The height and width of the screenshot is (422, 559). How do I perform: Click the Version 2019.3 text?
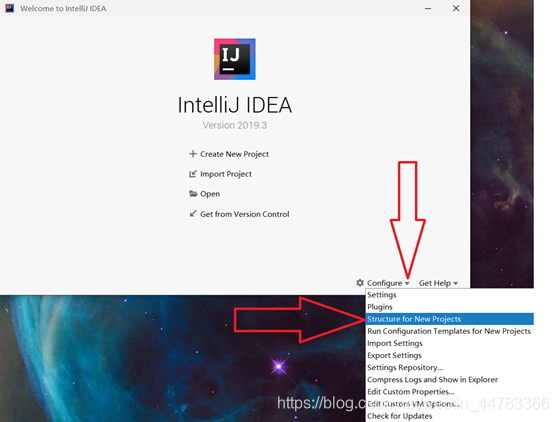235,125
